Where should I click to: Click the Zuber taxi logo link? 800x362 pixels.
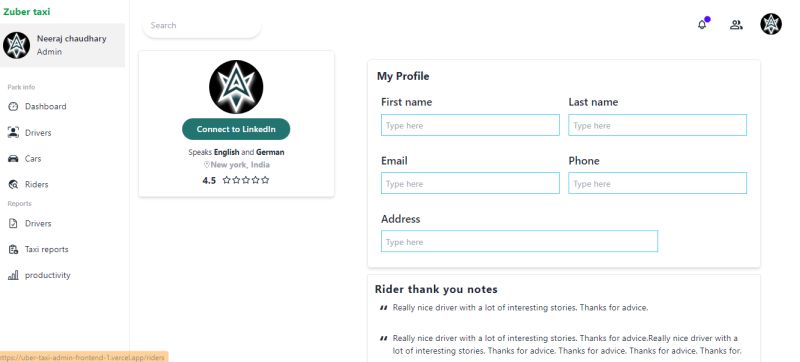click(x=27, y=12)
